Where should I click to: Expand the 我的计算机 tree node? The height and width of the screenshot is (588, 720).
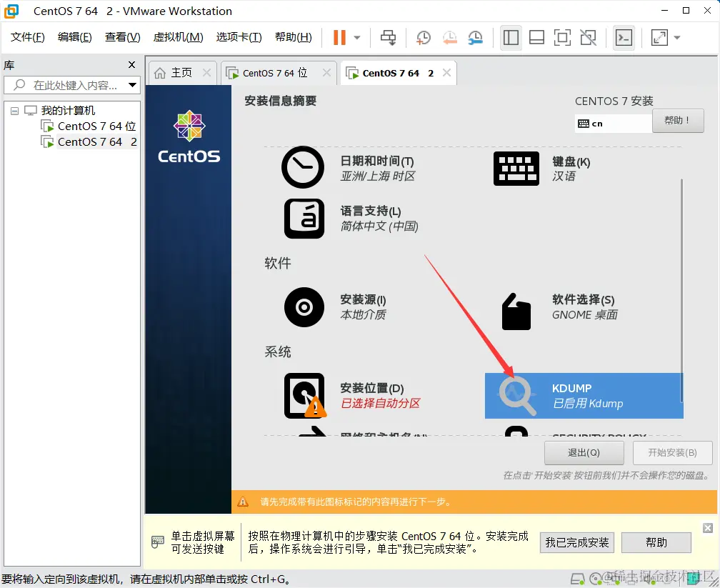[14, 110]
